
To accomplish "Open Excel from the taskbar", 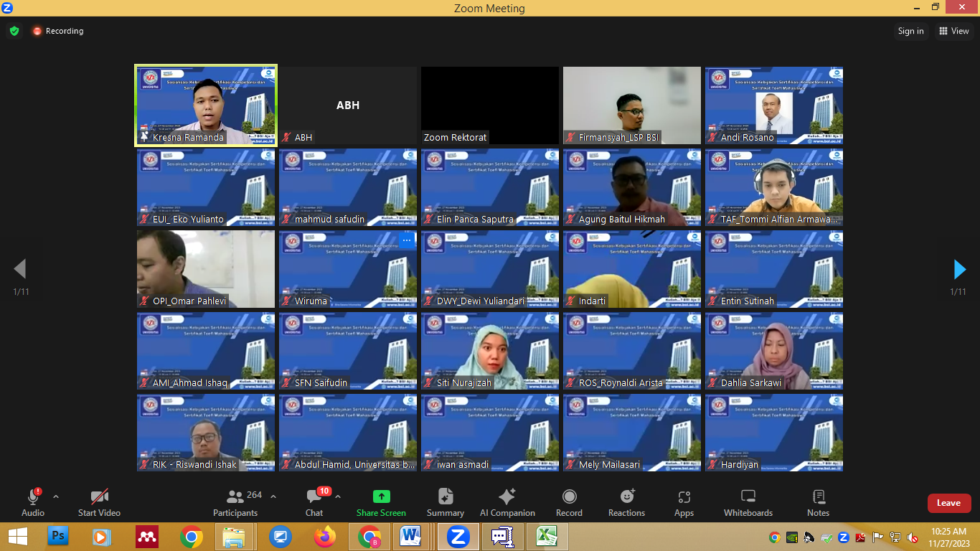I will 547,536.
